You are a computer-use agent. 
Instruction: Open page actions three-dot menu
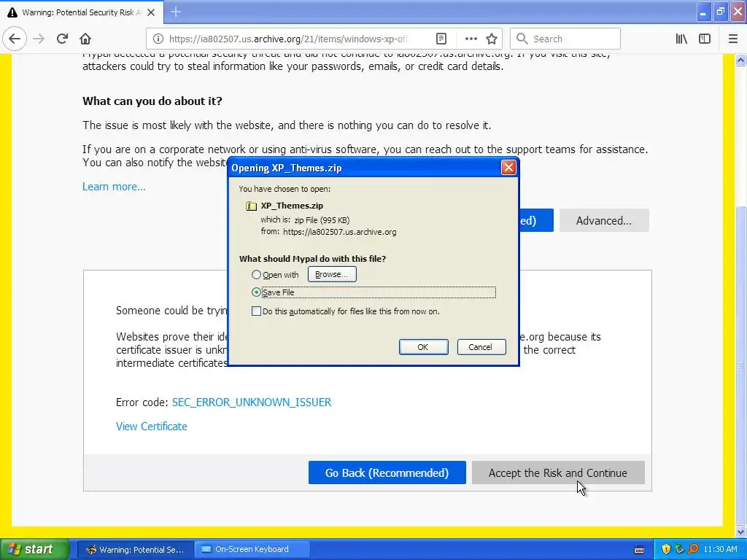click(471, 39)
